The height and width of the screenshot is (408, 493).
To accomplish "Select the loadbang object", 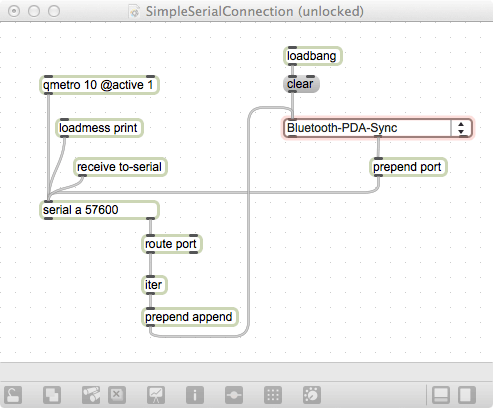I will (313, 56).
